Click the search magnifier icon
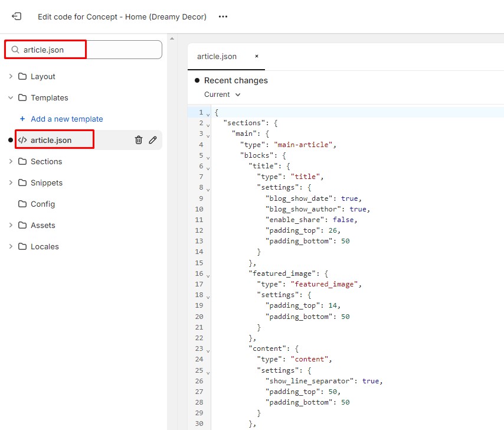This screenshot has width=504, height=430. click(x=15, y=50)
